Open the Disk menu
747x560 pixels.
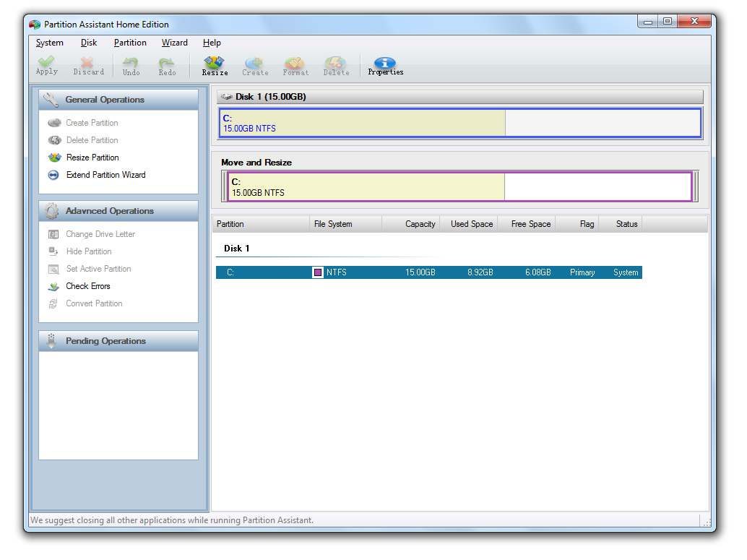point(89,43)
